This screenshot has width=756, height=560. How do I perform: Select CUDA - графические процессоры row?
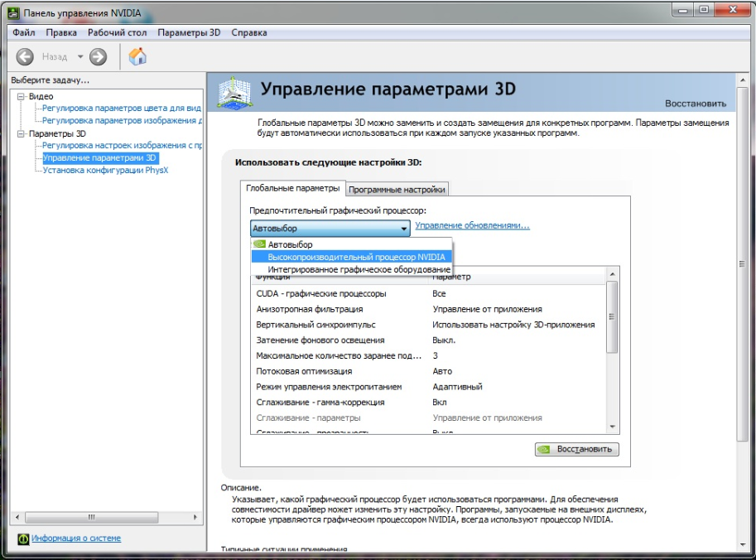[x=429, y=294]
